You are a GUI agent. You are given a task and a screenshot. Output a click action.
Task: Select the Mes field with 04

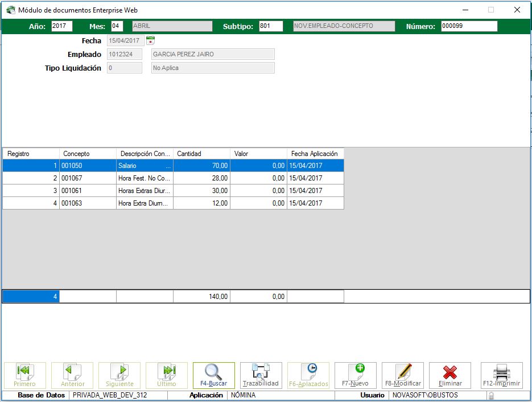(117, 26)
